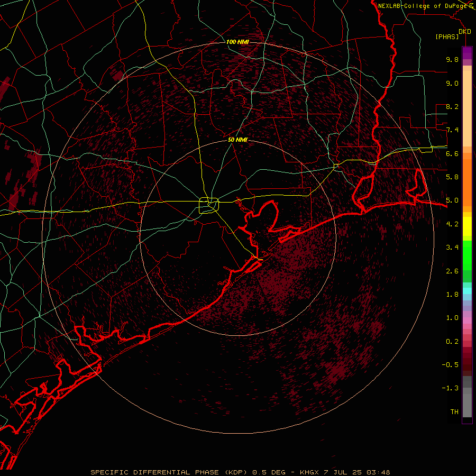The height and width of the screenshot is (476, 476).
Task: Click the pink band next to 1.0
Action: coord(467,321)
